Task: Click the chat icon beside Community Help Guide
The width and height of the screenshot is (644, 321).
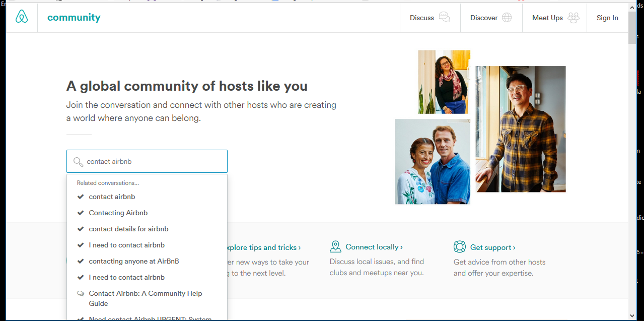Action: point(81,294)
